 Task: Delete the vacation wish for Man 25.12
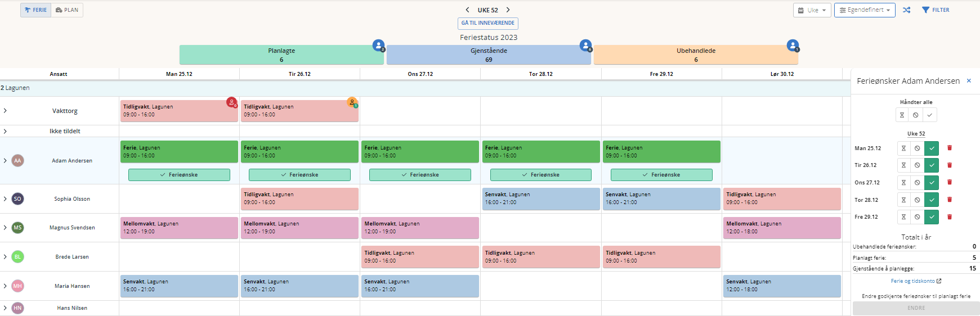[x=949, y=148]
